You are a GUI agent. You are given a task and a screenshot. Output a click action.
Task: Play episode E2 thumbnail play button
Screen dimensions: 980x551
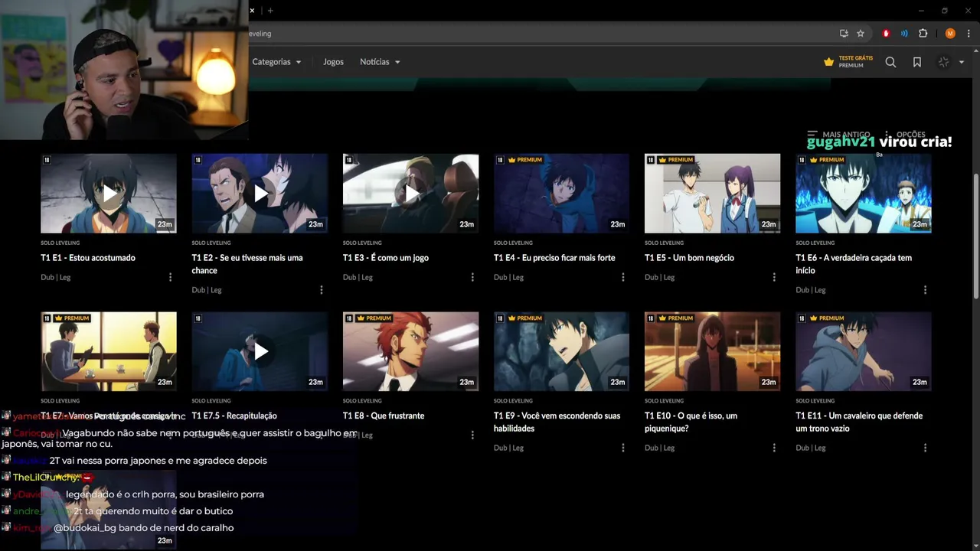click(260, 194)
